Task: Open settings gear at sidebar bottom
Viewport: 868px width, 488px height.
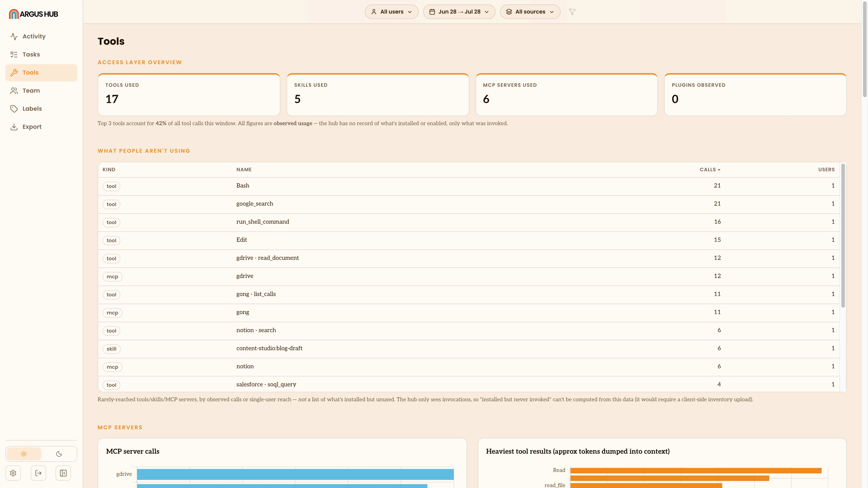Action: pos(13,473)
